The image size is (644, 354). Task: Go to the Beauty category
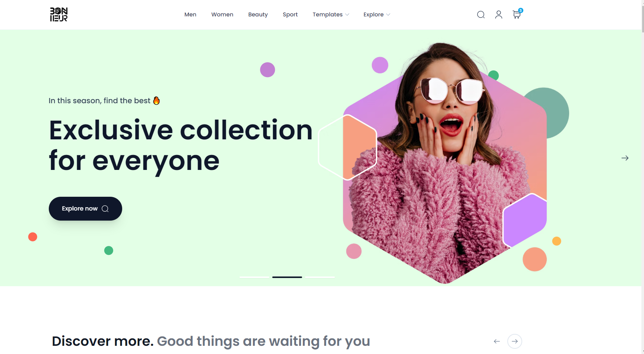(258, 15)
